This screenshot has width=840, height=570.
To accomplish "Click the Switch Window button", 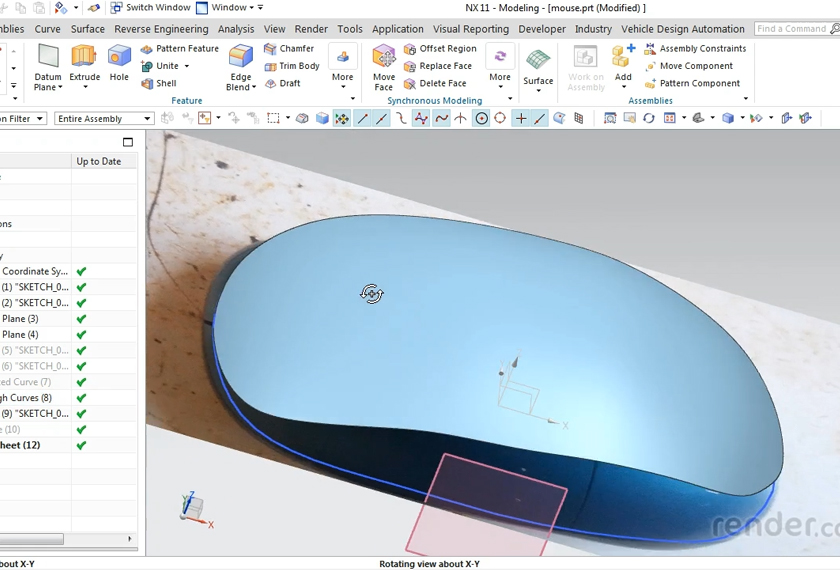I will pos(150,8).
